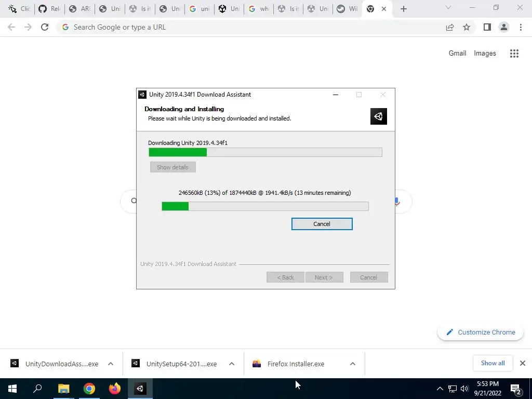Click the Show details button

point(172,167)
